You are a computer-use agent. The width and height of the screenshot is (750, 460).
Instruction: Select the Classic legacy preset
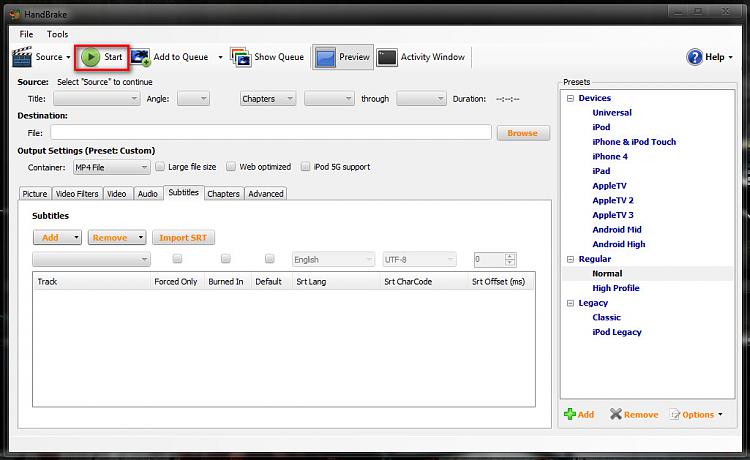coord(607,318)
